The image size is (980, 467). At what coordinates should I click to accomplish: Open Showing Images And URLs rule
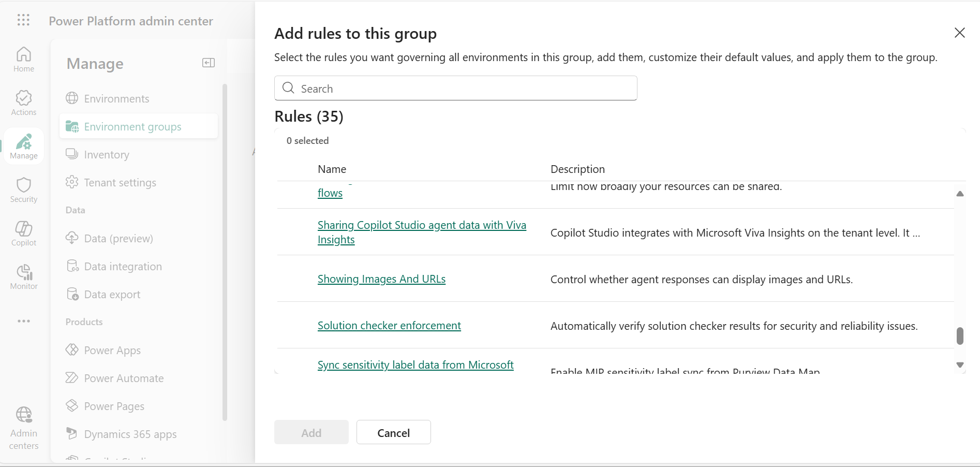381,279
